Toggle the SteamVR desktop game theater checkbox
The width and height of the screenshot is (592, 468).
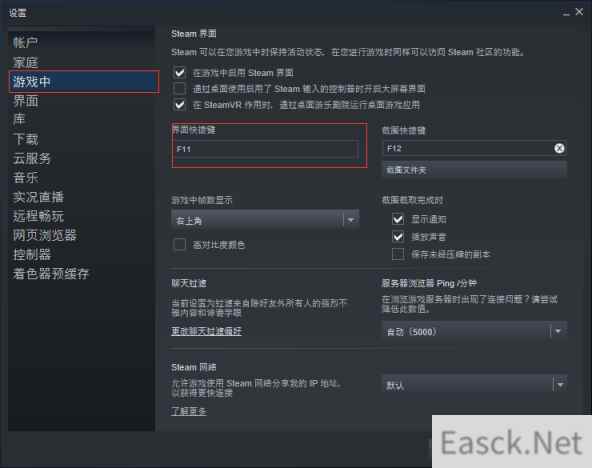click(180, 105)
